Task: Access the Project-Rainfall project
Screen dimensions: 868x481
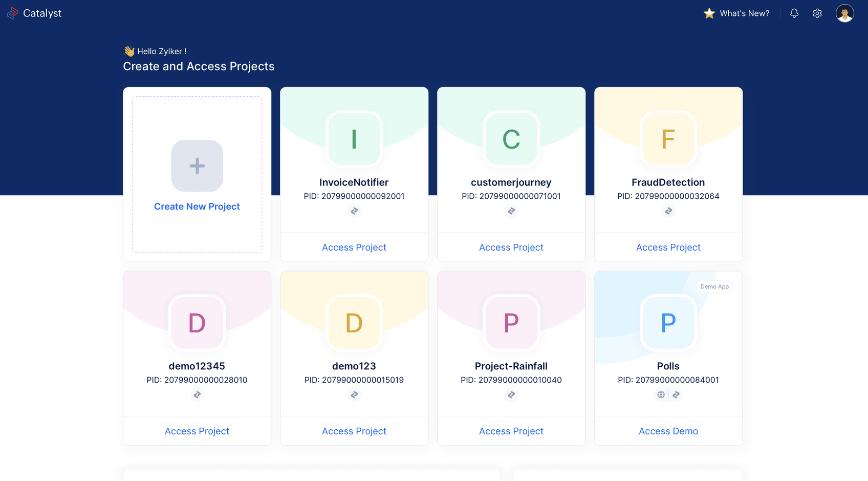Action: 511,431
